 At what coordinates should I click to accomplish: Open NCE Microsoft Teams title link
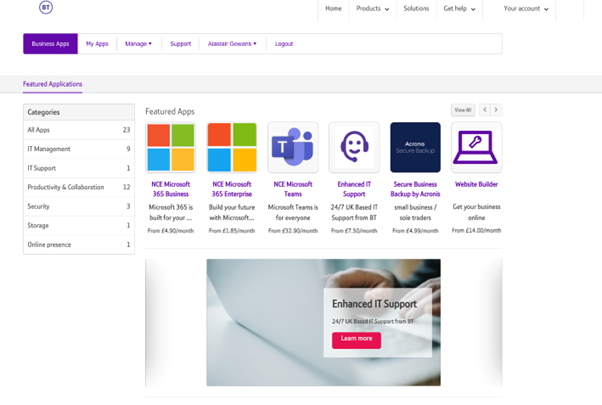pos(293,189)
